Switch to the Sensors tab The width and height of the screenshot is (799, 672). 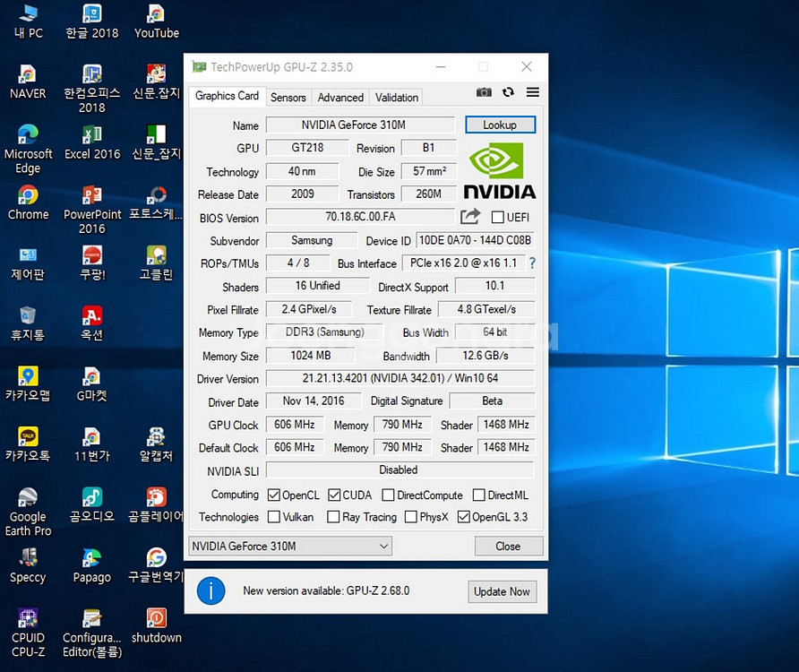coord(288,98)
